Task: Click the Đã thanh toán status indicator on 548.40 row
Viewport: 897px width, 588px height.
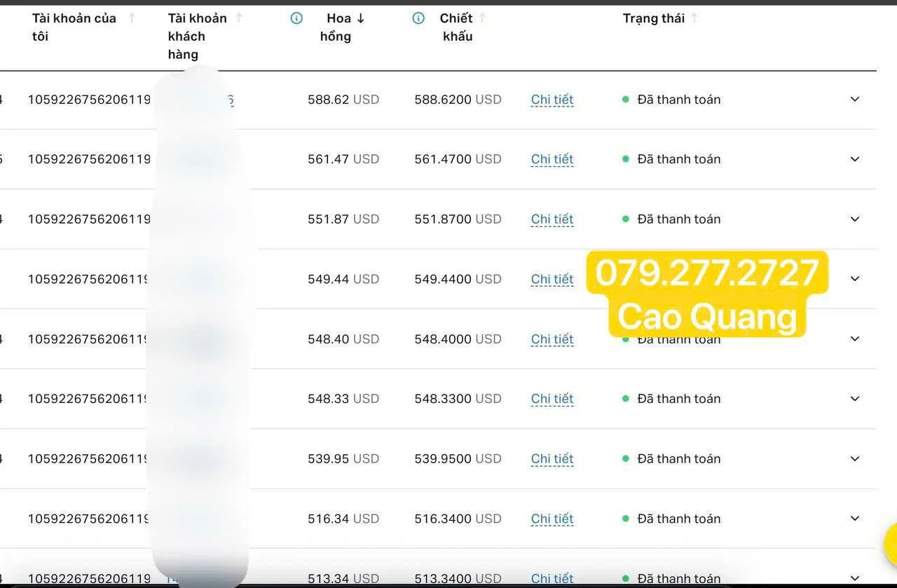Action: pos(678,339)
